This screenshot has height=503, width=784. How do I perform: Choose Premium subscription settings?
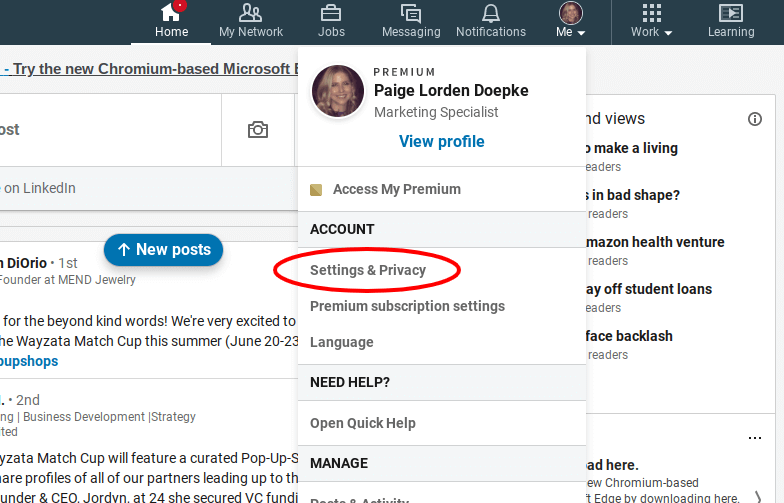tap(407, 306)
